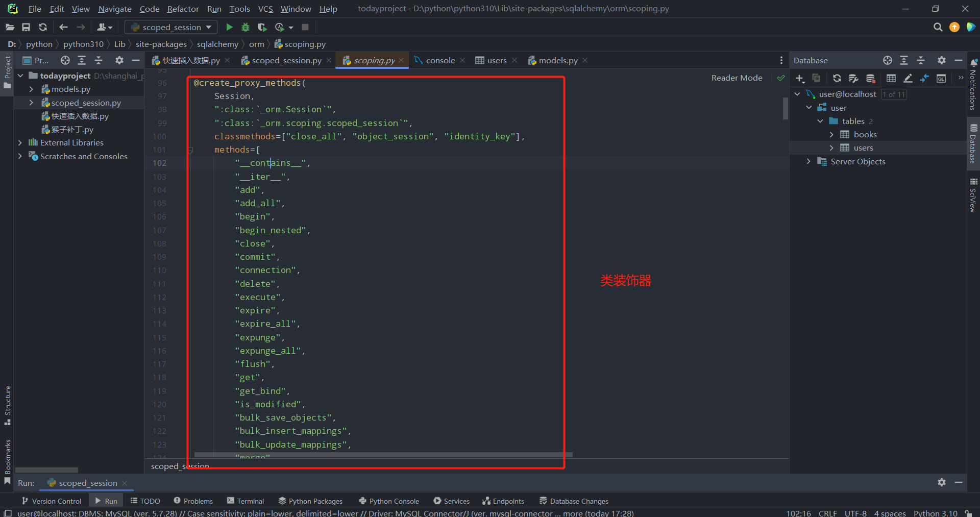Open the scoped_session run configuration dropdown

(171, 27)
